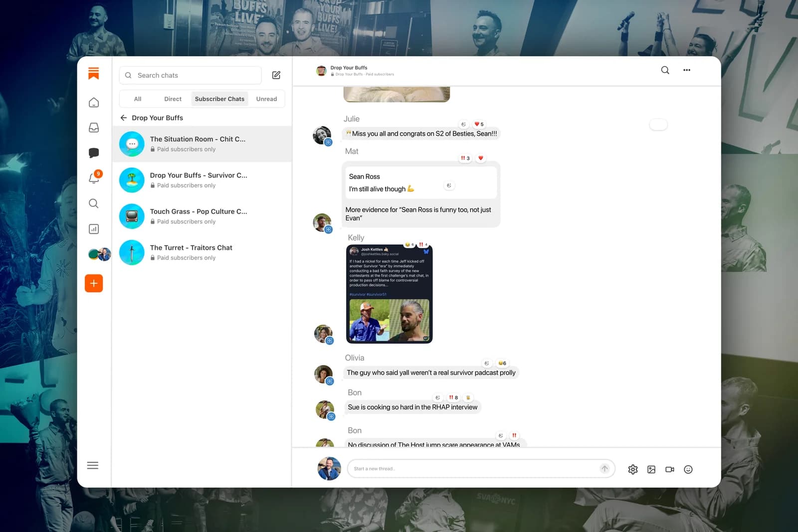The image size is (798, 532).
Task: Open Drop Your Buffs - Survivor chat
Action: tap(202, 180)
